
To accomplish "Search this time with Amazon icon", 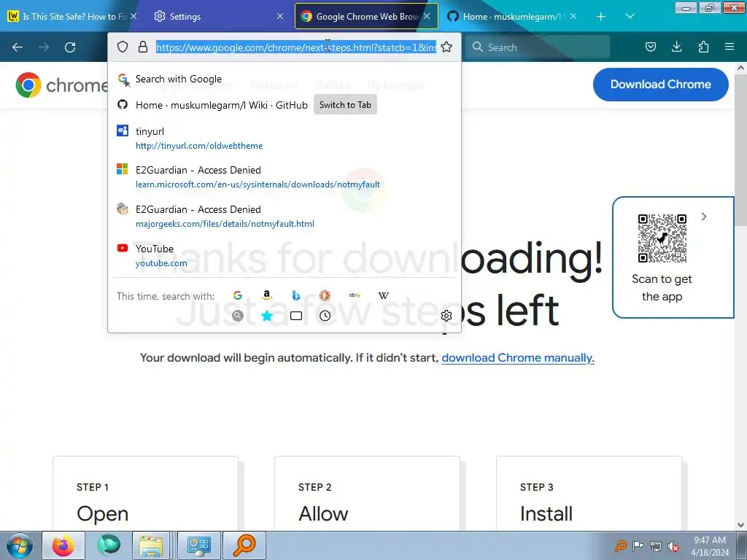I will (267, 295).
